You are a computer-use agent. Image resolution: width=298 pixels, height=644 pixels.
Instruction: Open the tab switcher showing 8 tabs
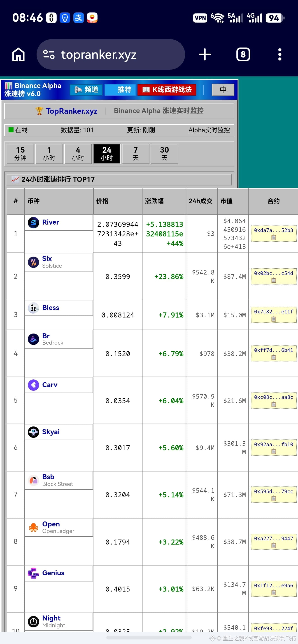pos(243,54)
